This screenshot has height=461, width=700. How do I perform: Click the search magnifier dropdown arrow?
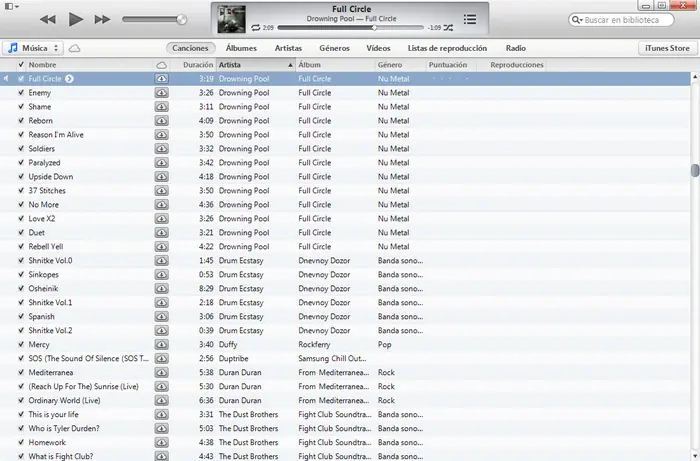pyautogui.click(x=577, y=20)
